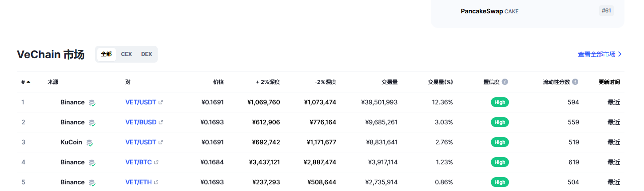This screenshot has height=191, width=644.
Task: Click reserve icon in first Binance row
Action: coord(92,103)
